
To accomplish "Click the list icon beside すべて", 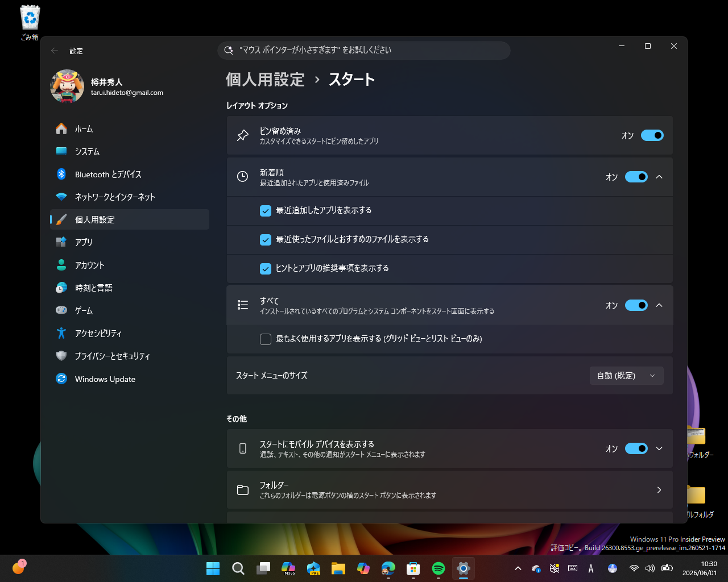I will [243, 305].
